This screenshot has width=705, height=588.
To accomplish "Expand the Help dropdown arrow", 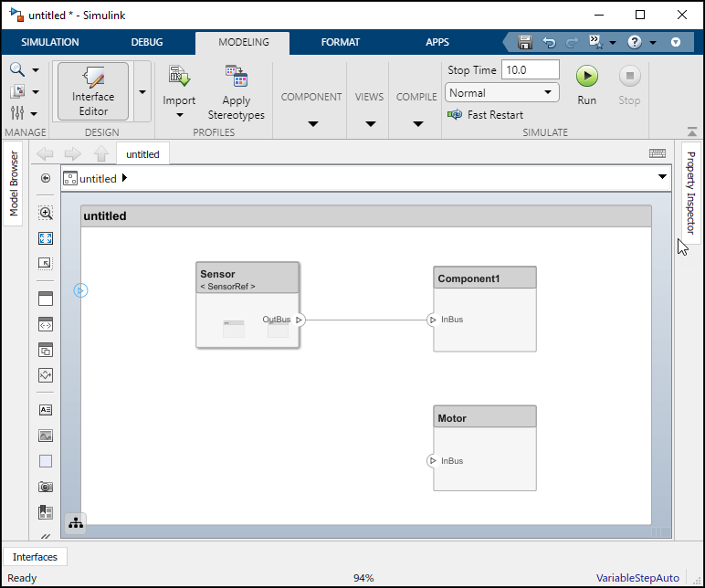I will [x=653, y=43].
